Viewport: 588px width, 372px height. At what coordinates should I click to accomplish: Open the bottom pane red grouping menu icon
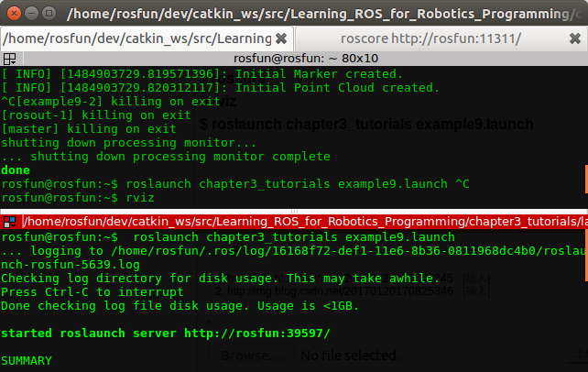tap(9, 222)
